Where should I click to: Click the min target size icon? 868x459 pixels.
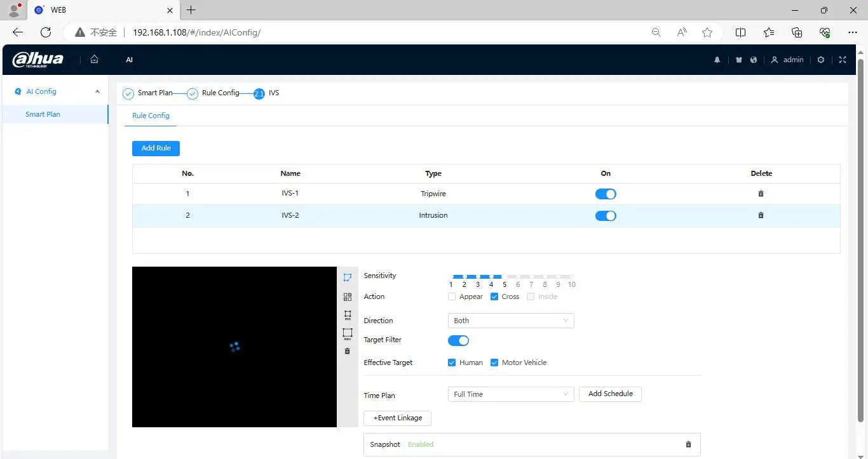click(x=347, y=316)
